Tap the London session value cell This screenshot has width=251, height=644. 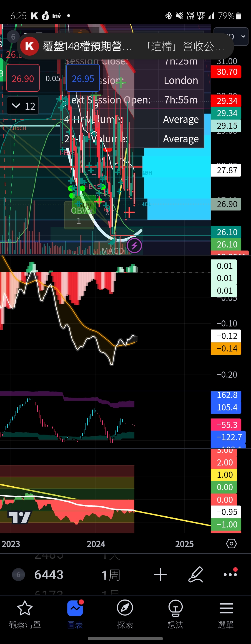181,80
